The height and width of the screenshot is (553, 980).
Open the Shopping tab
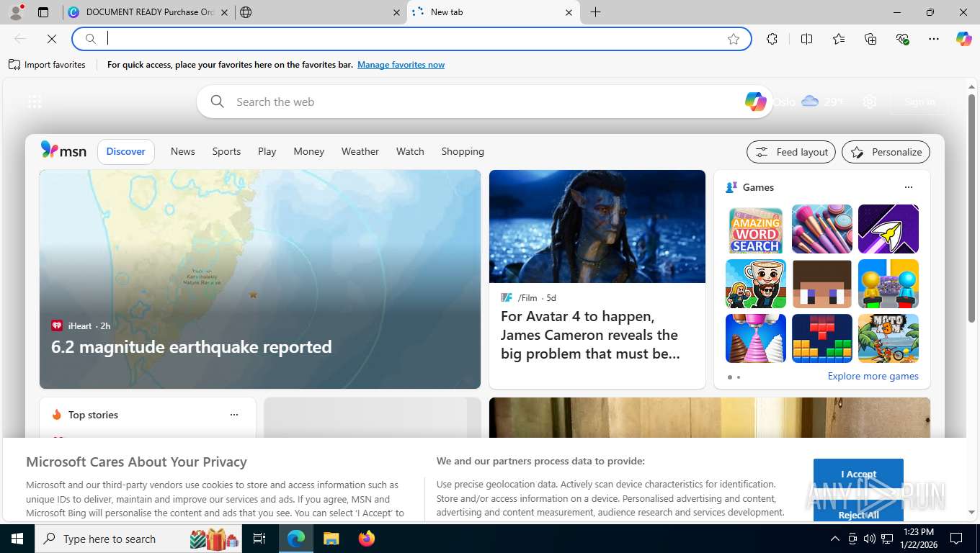[463, 151]
